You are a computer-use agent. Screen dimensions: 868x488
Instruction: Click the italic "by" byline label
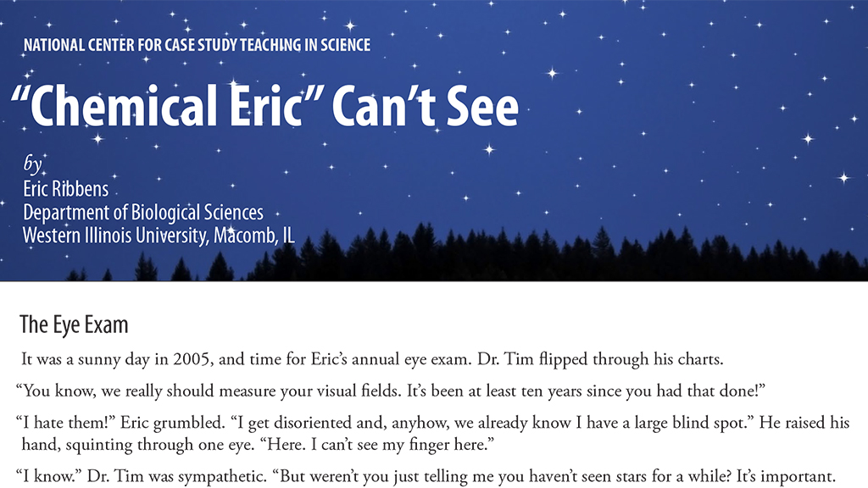[32, 163]
